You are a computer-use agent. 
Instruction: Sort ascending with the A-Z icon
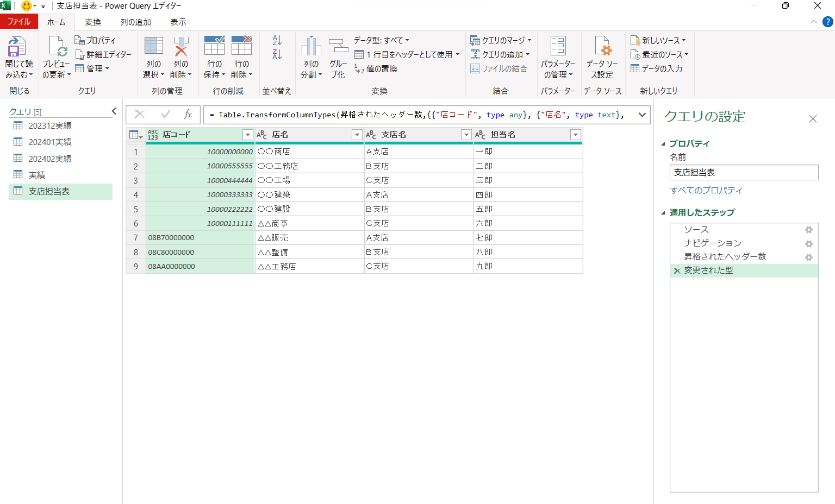277,40
